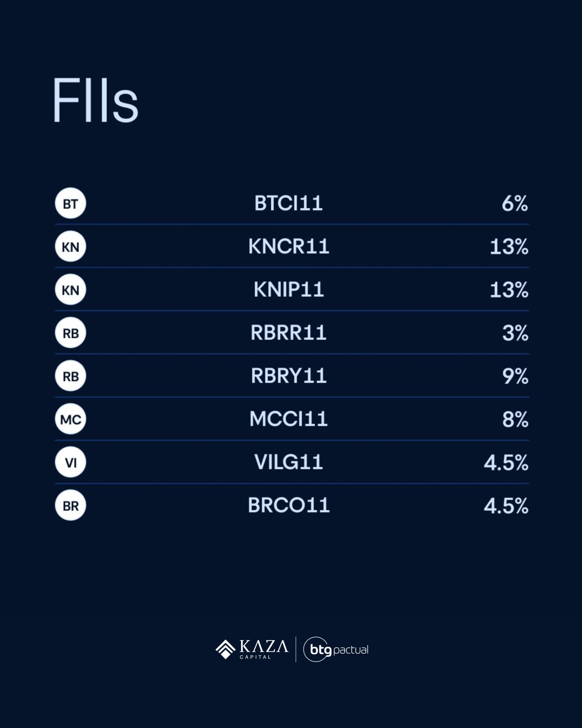Click the KN icon beside KNIP11
Image resolution: width=582 pixels, height=728 pixels.
(70, 290)
